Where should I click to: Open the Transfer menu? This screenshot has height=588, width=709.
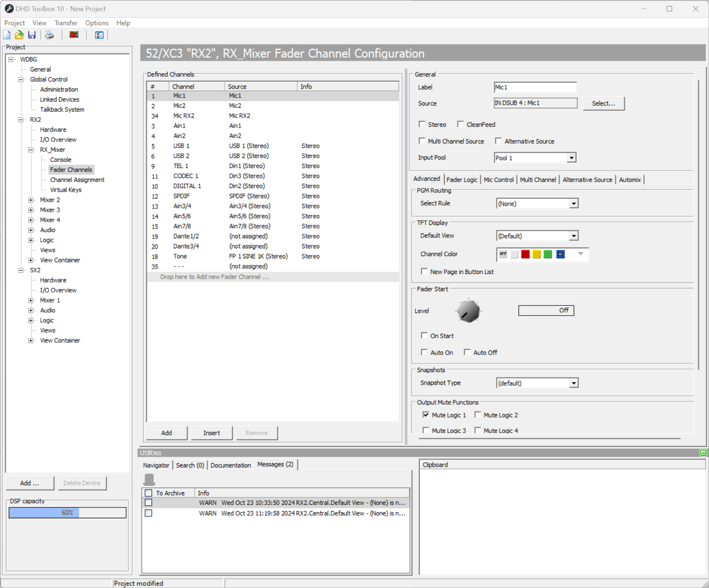coord(66,23)
